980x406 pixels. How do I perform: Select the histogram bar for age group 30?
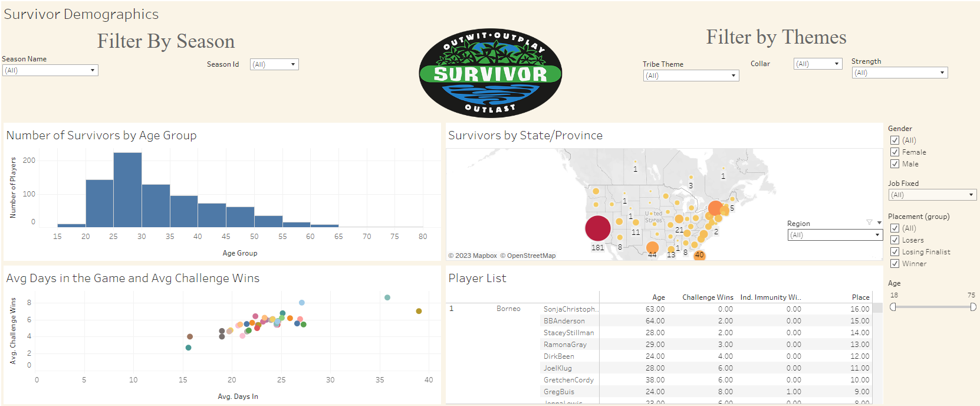click(156, 205)
